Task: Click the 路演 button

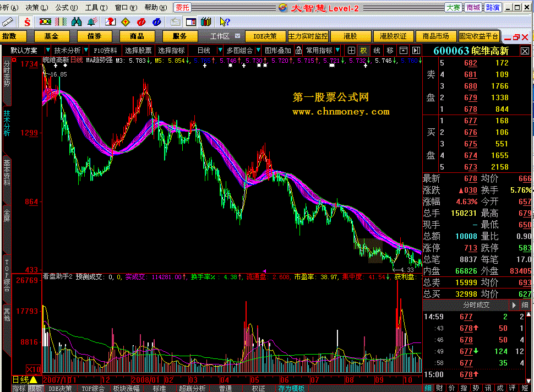Action: [x=493, y=8]
